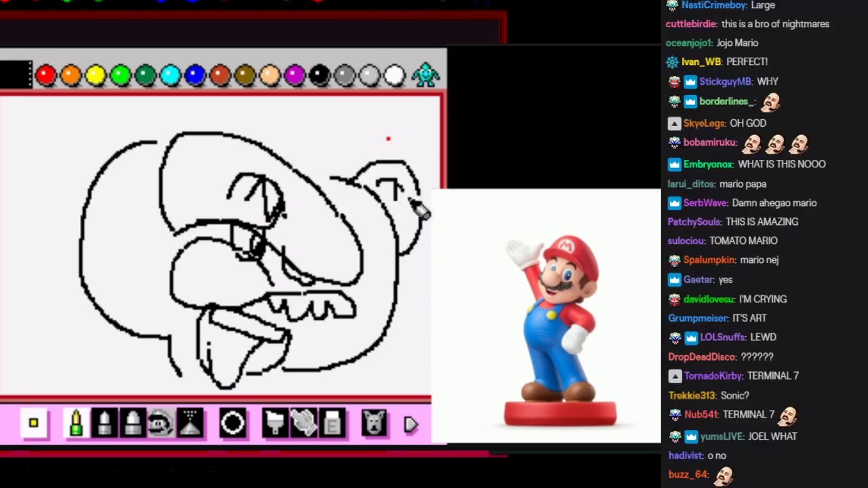Open Nub541 chat username
Screen dimensions: 868x488
[x=701, y=414]
